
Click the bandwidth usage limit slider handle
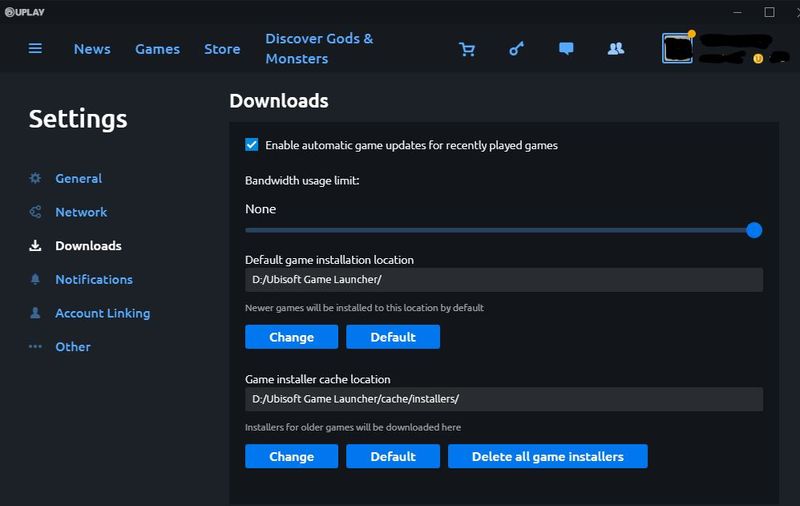point(754,230)
